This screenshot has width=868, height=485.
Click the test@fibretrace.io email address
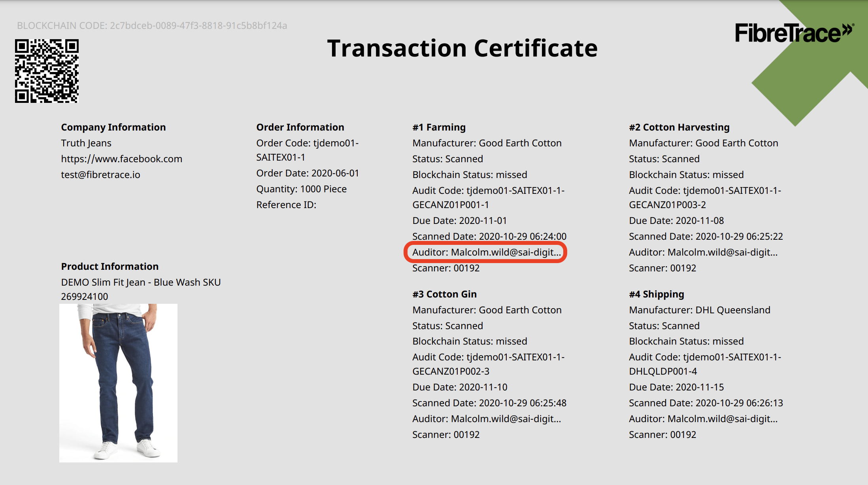tap(100, 175)
